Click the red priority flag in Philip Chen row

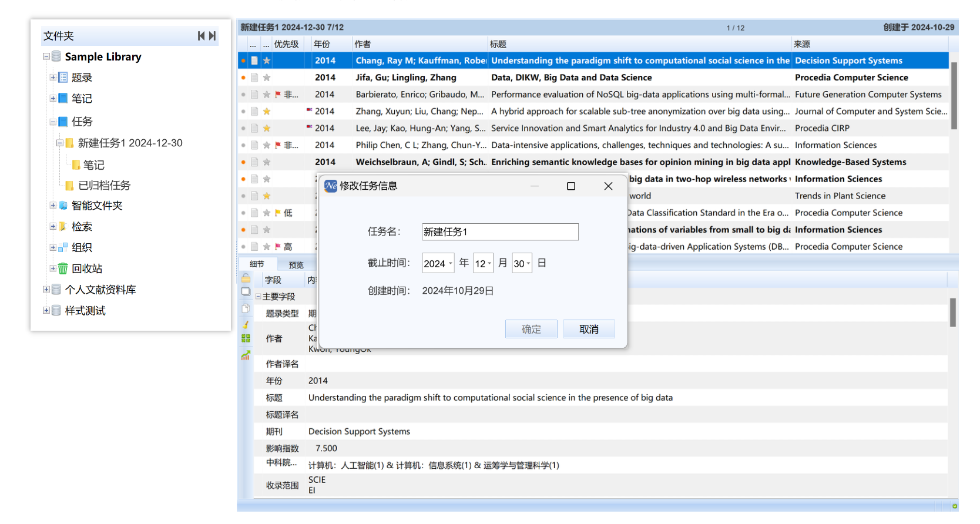[x=278, y=145]
